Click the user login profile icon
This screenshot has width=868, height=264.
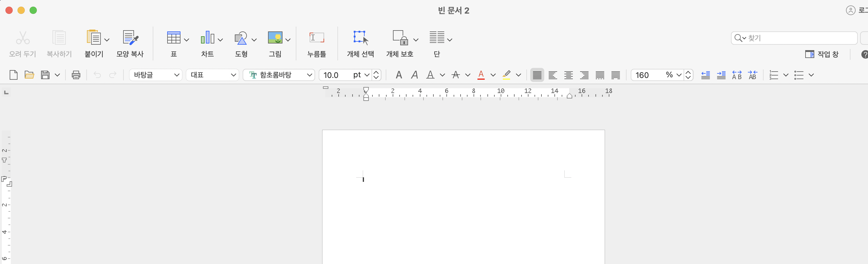coord(850,11)
